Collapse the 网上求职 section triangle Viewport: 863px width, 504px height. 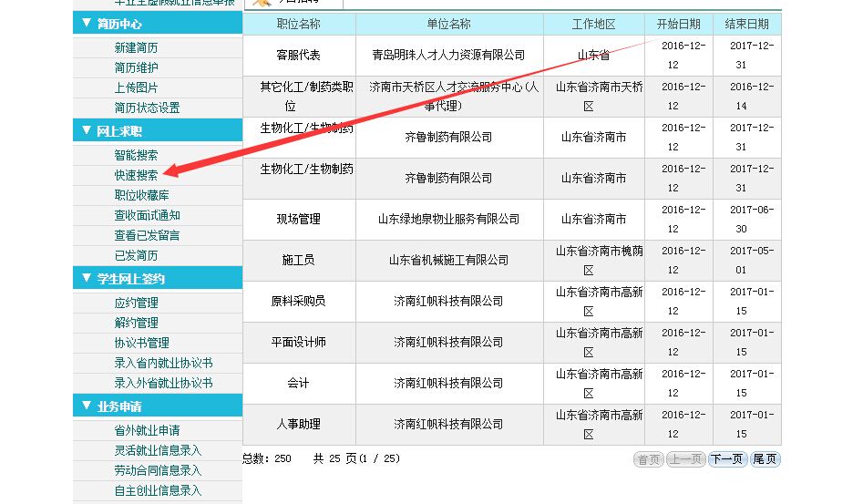[87, 129]
